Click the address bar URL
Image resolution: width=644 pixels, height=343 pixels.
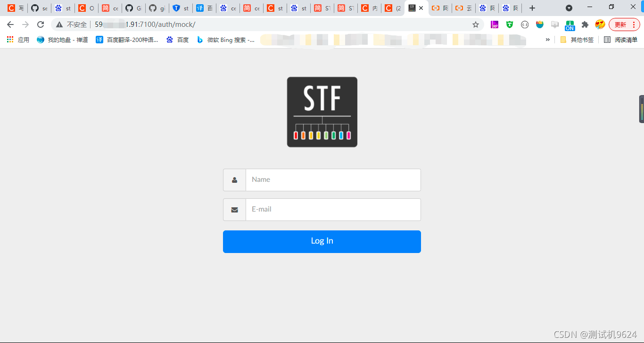pos(145,24)
